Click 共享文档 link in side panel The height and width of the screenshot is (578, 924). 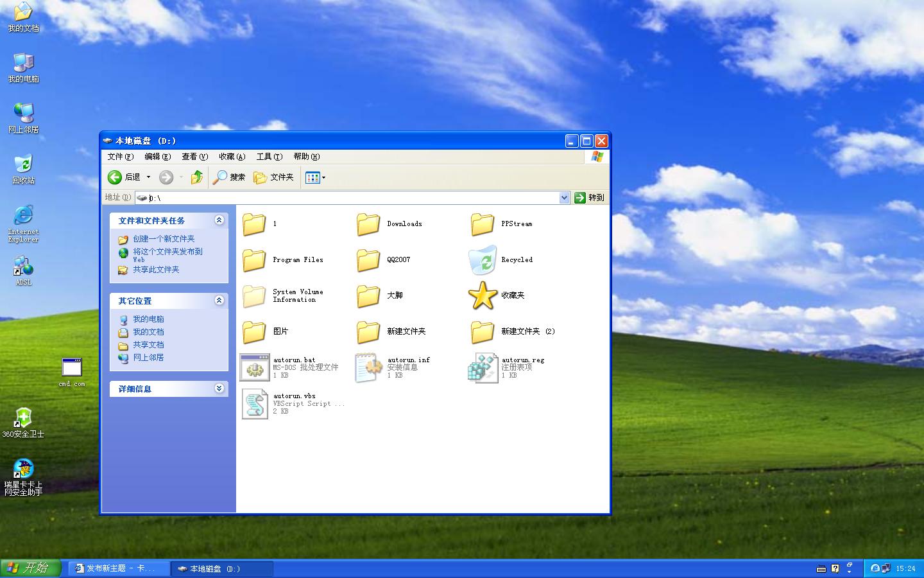coord(148,345)
